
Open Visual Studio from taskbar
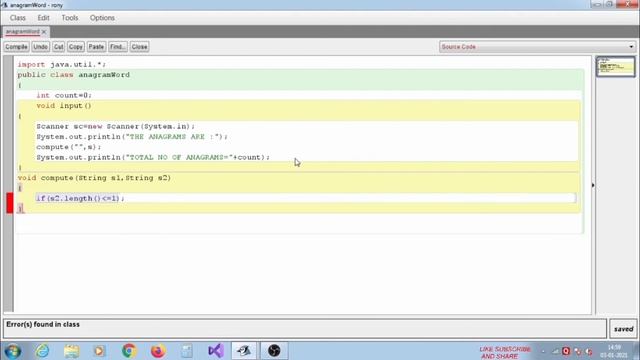click(x=216, y=351)
